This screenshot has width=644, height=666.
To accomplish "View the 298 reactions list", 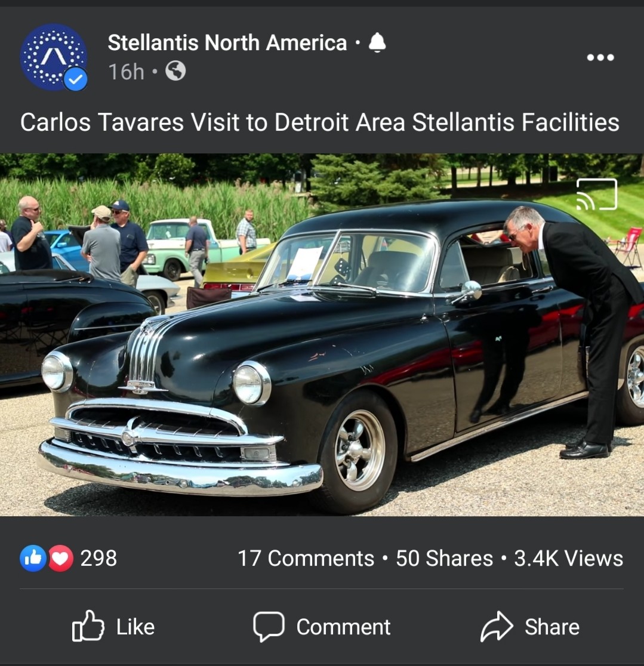I will (98, 558).
